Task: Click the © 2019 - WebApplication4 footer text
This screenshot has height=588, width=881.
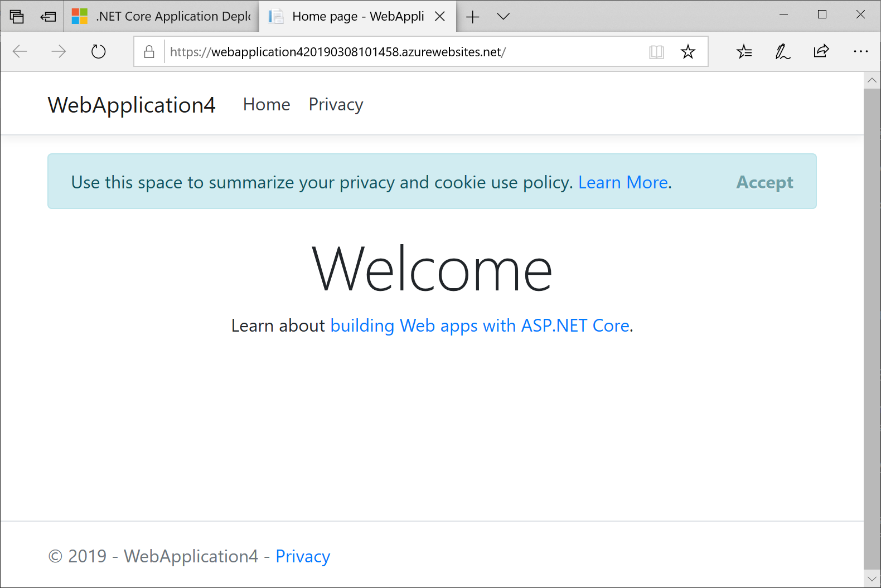Action: pyautogui.click(x=153, y=556)
